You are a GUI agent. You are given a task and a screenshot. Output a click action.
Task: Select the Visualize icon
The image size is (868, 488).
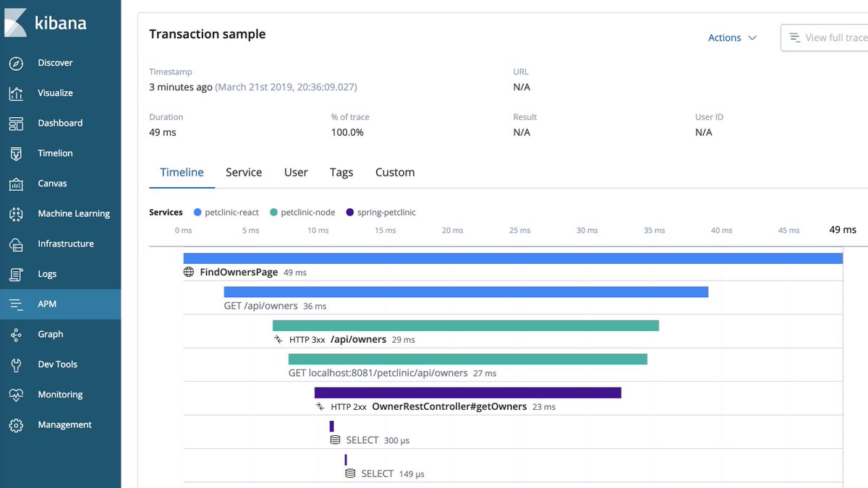tap(16, 93)
